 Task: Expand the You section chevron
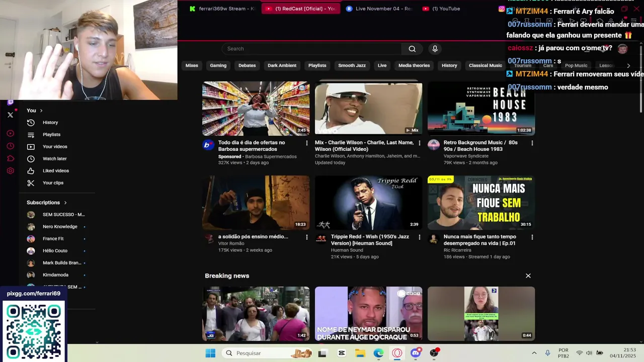pos(41,111)
